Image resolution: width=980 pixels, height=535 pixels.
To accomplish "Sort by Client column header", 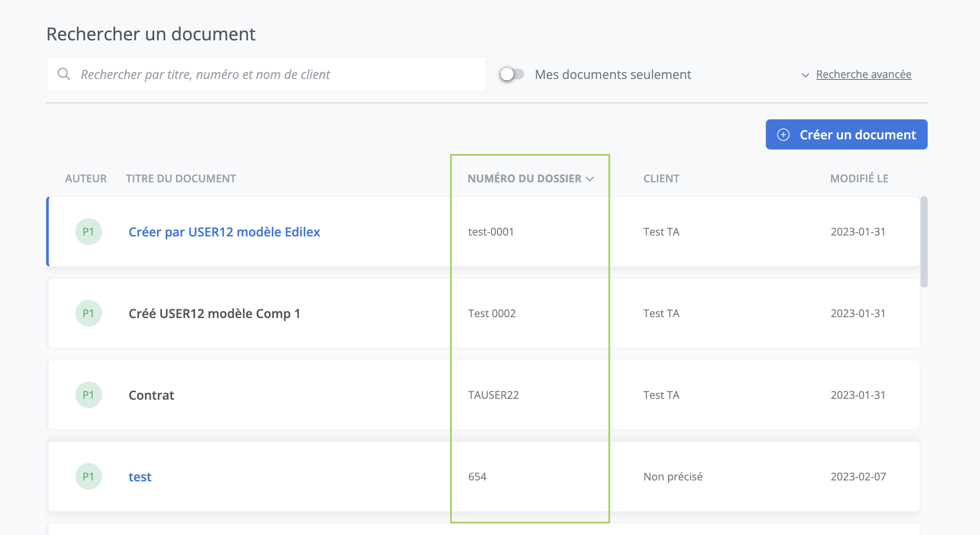I will coord(661,178).
